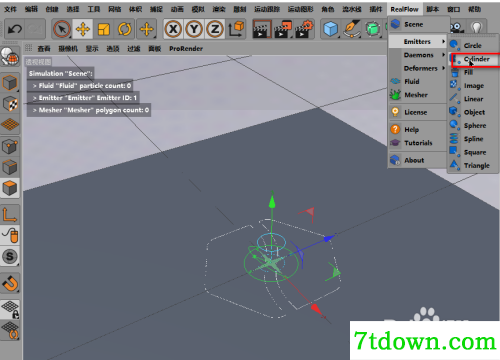Select Object emitter
The height and width of the screenshot is (360, 500).
473,112
